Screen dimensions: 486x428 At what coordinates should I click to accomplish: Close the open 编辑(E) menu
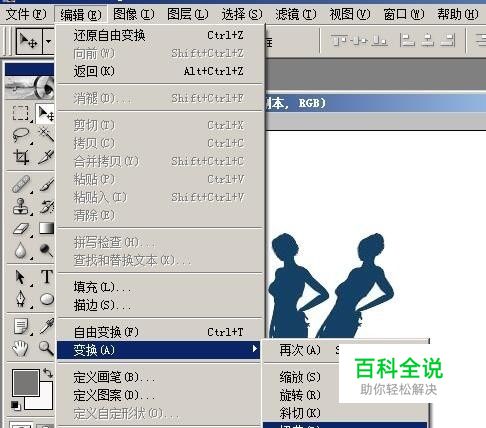coord(81,15)
